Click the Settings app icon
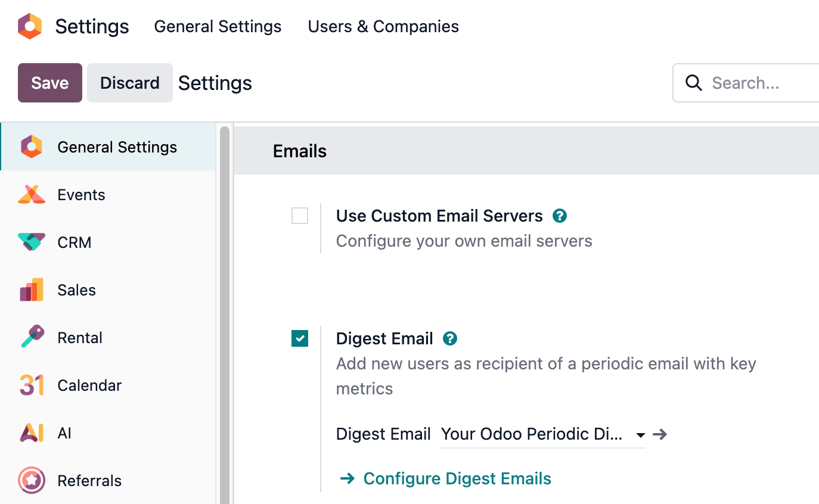 click(x=29, y=26)
